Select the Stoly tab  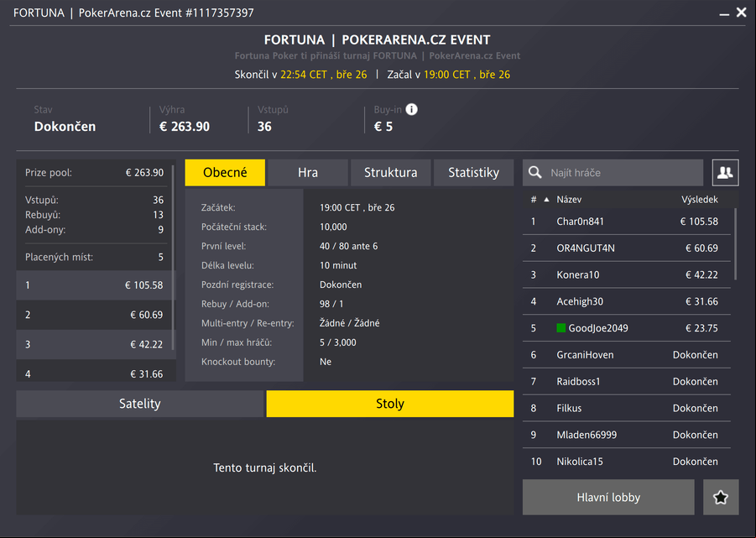click(390, 404)
